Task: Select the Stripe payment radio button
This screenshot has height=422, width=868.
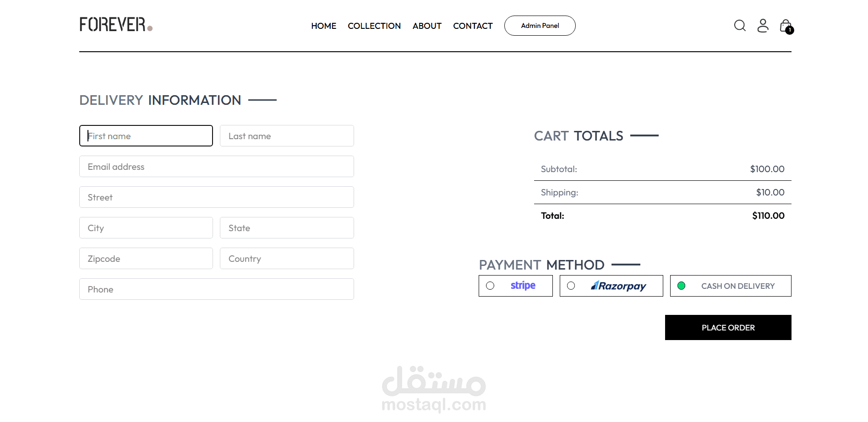Action: [490, 286]
